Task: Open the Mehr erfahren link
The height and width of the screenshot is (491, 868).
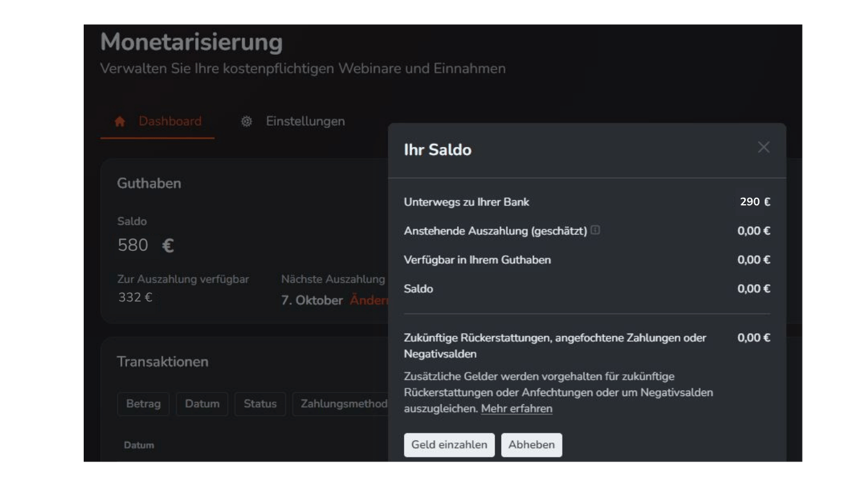Action: 517,408
